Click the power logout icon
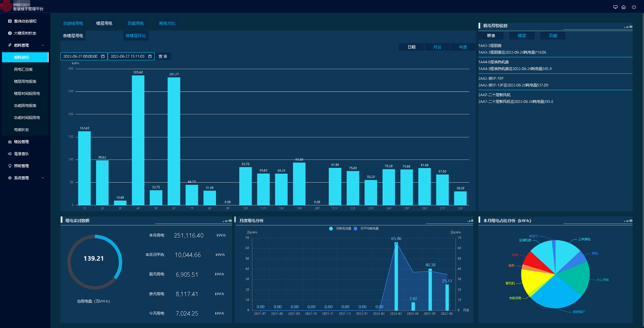 (634, 7)
